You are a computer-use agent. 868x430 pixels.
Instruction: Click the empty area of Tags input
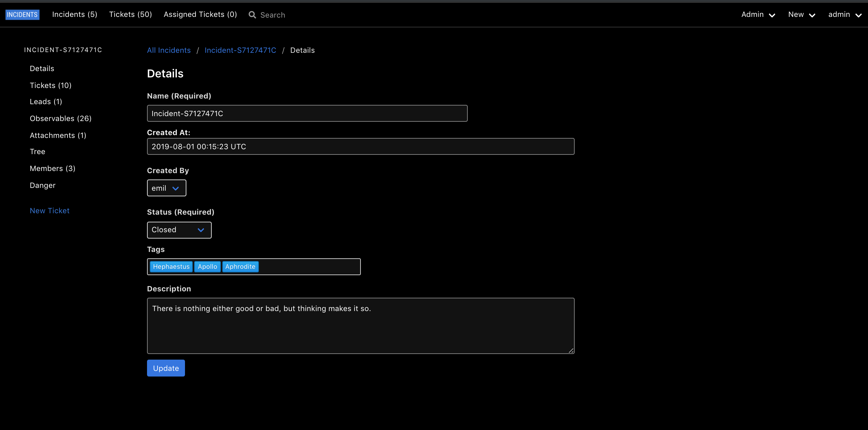[x=309, y=267]
